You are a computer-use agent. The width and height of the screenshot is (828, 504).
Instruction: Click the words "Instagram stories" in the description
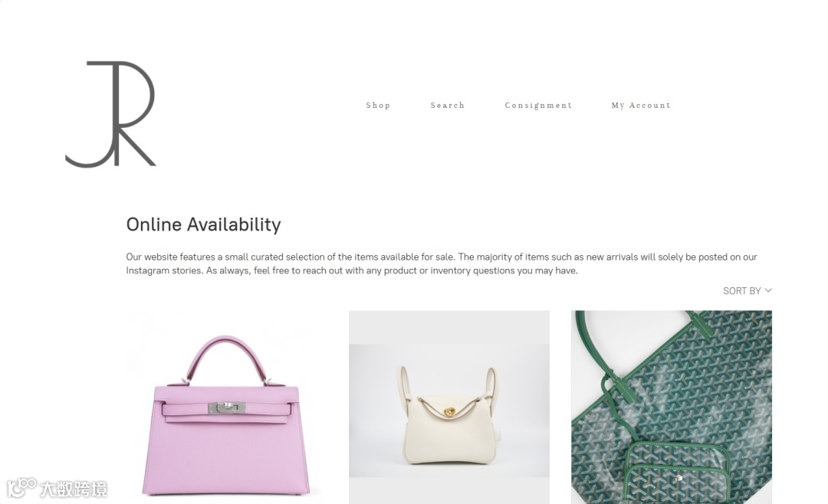[x=164, y=270]
